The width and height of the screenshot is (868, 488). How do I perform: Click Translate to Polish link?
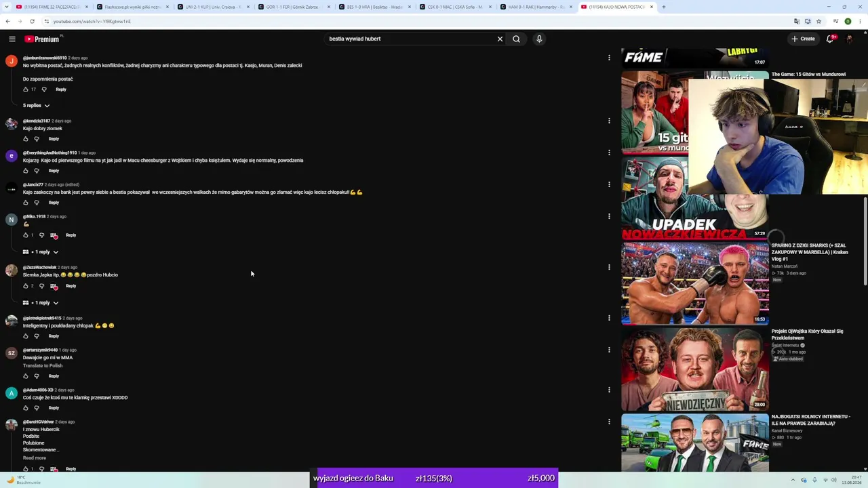43,365
